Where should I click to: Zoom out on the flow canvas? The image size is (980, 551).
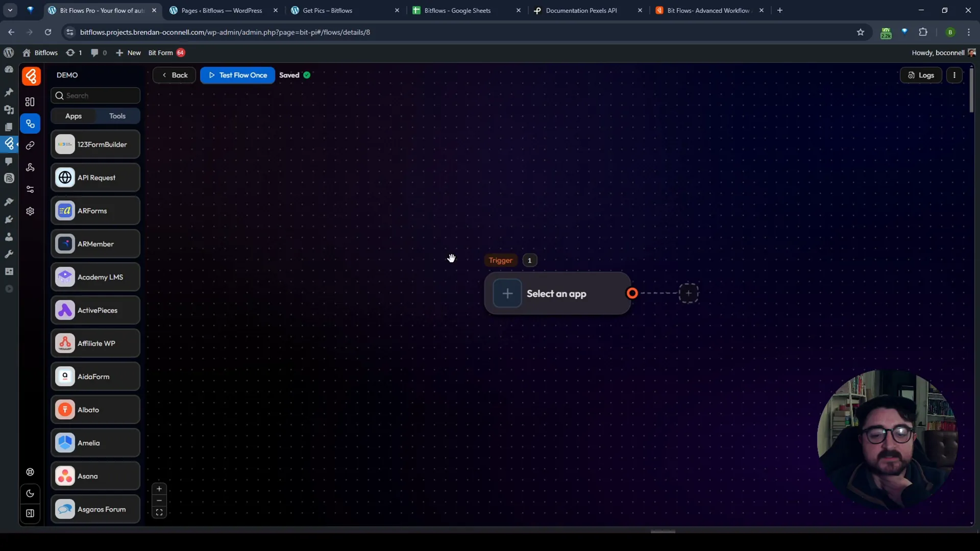click(x=159, y=500)
